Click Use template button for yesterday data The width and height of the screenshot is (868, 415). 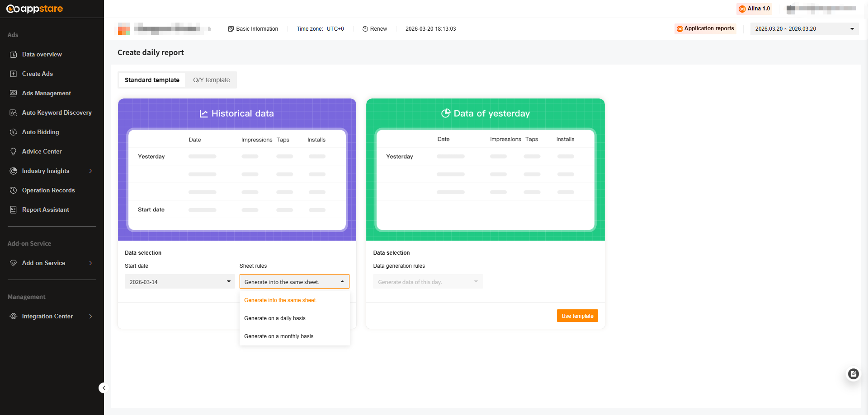pyautogui.click(x=577, y=316)
